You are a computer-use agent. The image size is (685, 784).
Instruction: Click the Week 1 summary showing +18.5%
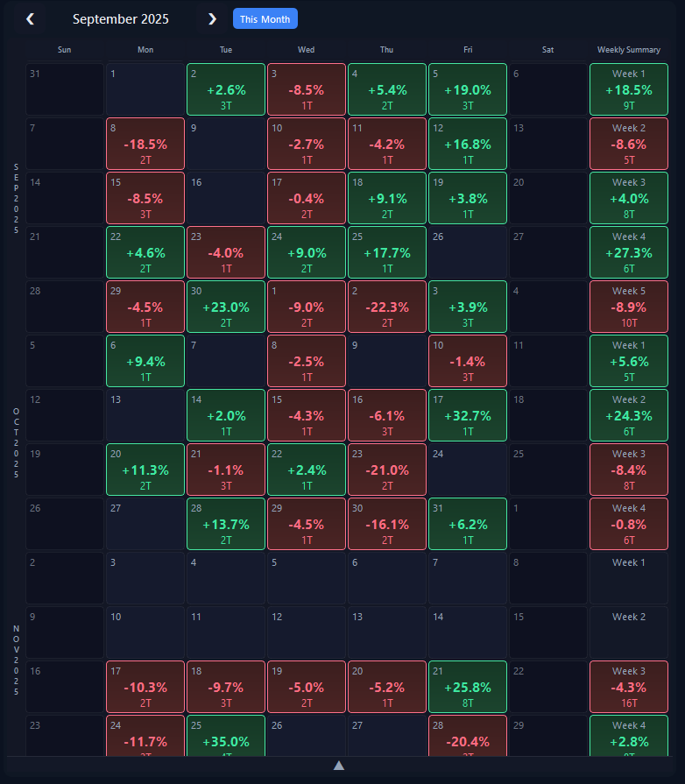[x=628, y=88]
